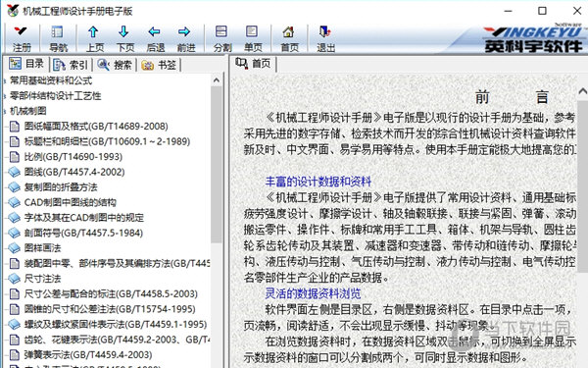Click the 前言 heading text
588x368 pixels.
[x=512, y=97]
